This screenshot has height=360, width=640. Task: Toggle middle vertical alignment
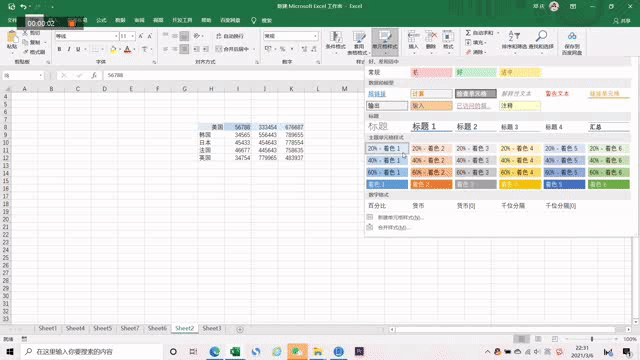pyautogui.click(x=175, y=36)
